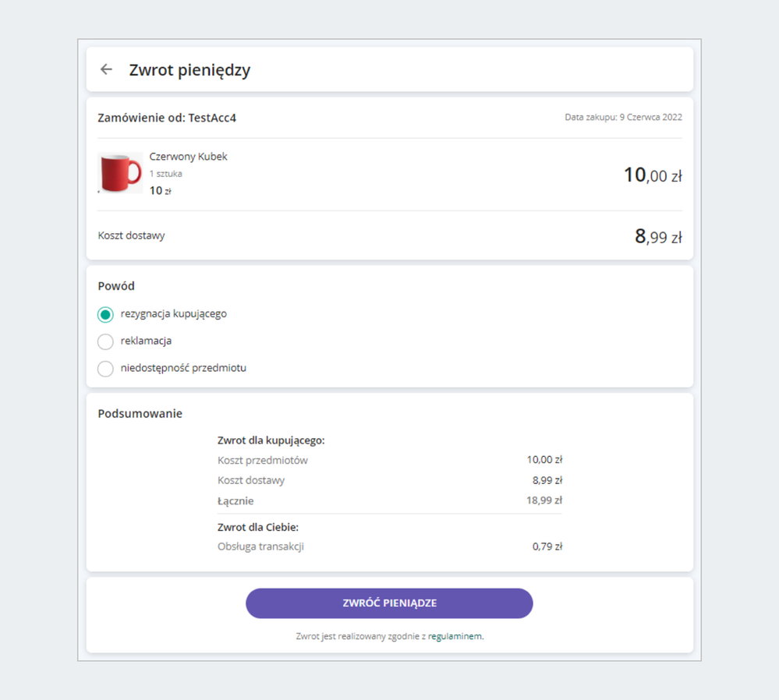Click the product name Czerwony Kubek
This screenshot has height=700, width=779.
[187, 156]
